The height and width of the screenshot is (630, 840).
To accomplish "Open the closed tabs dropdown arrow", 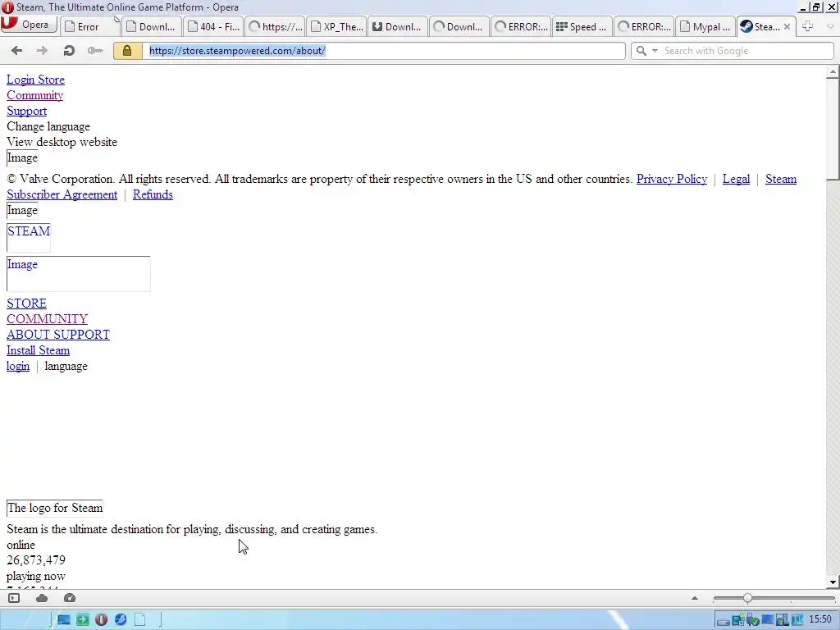I will (x=831, y=26).
